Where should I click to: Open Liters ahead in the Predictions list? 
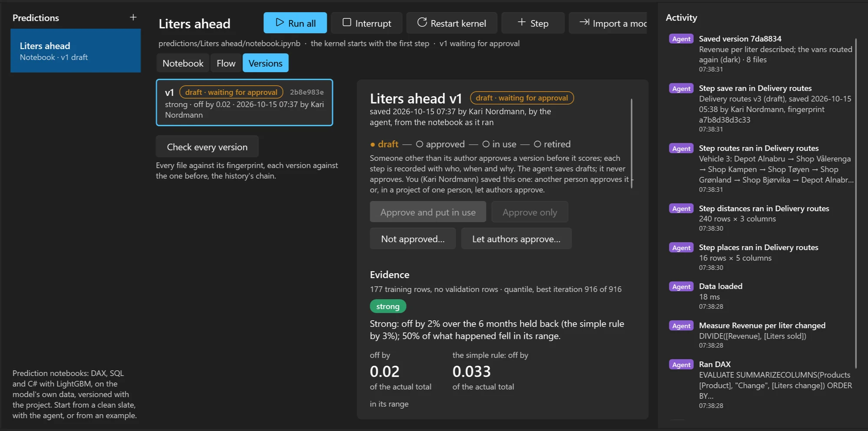click(x=76, y=51)
